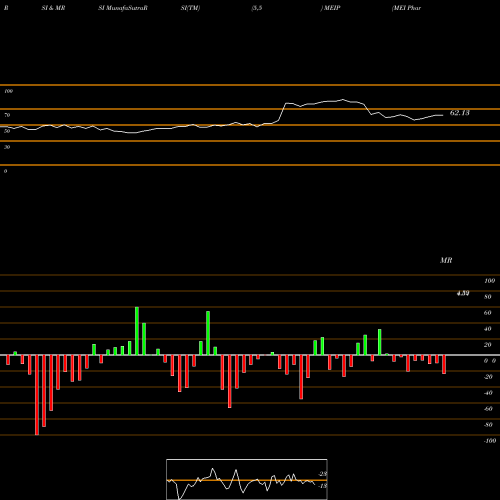Screen dimensions: 500x500
Task: Click the 30 label on RSI axis
Action: [x=7, y=147]
